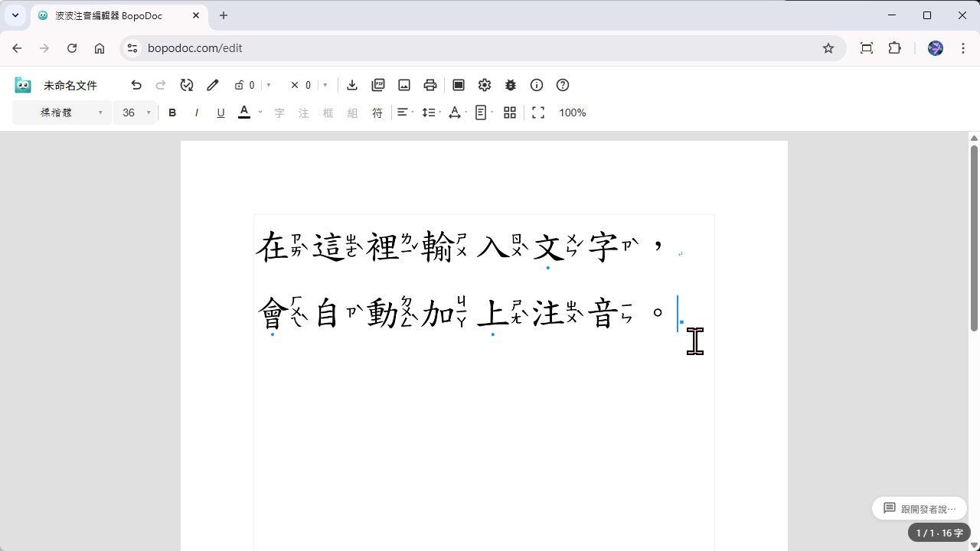Viewport: 980px width, 551px height.
Task: Insert an image into the document
Action: [404, 85]
